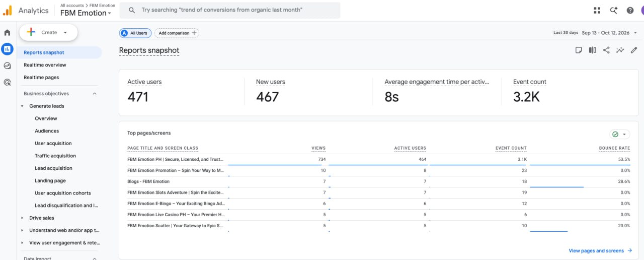The image size is (644, 260).
Task: Click Add comparison button
Action: click(x=177, y=33)
